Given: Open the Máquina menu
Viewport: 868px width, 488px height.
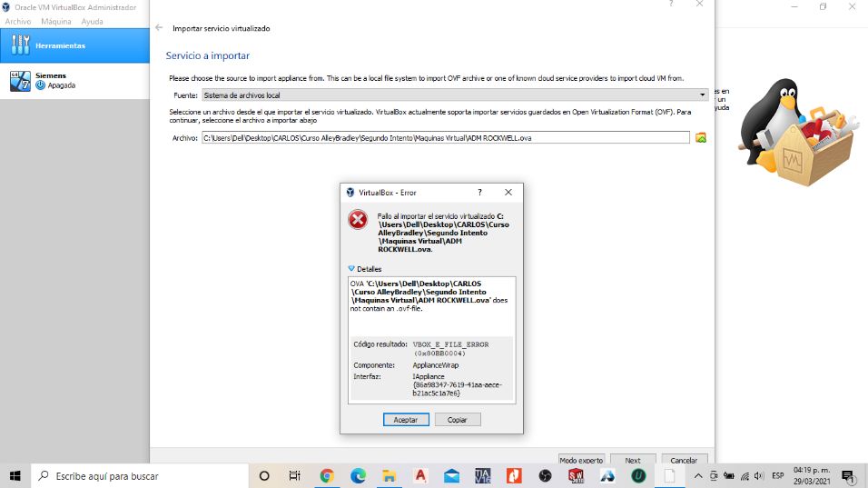Looking at the screenshot, I should pos(56,21).
